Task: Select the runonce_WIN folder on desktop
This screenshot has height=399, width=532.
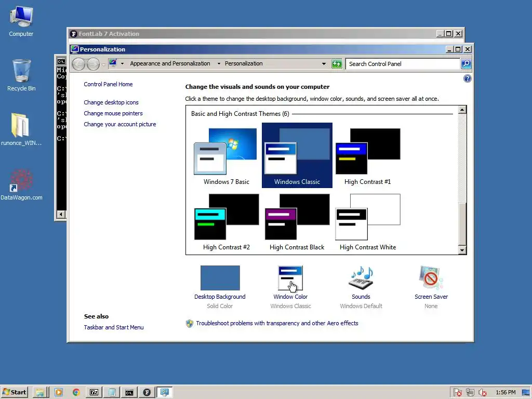Action: [x=21, y=129]
